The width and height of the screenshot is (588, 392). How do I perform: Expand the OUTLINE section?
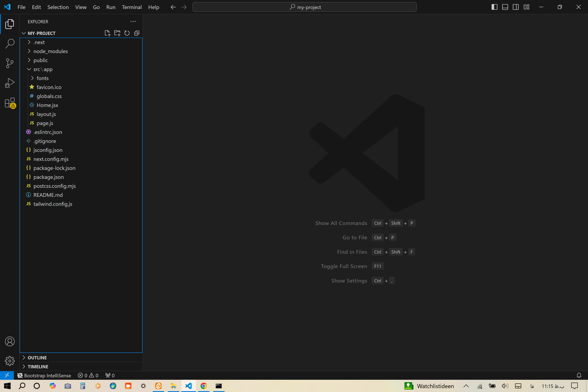pos(81,357)
